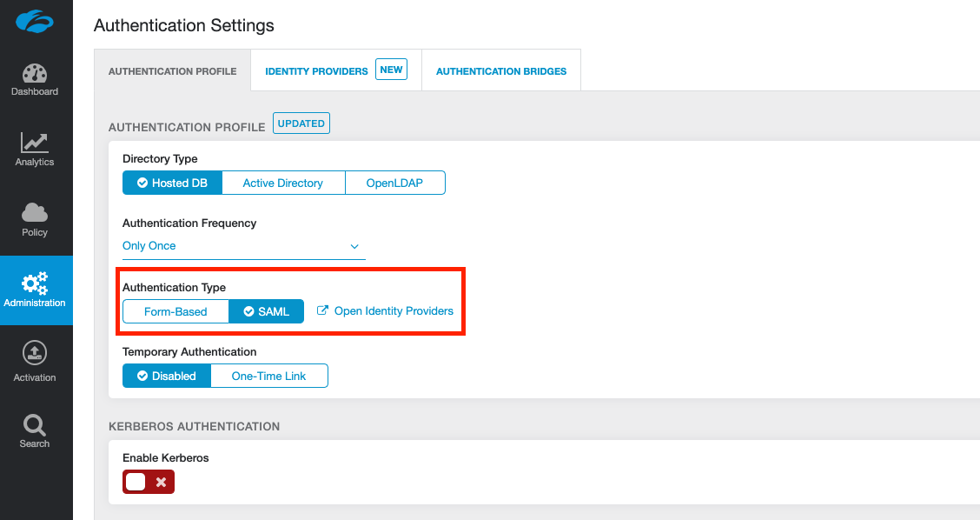This screenshot has height=520, width=980.
Task: Open the Activation upload icon
Action: [35, 353]
